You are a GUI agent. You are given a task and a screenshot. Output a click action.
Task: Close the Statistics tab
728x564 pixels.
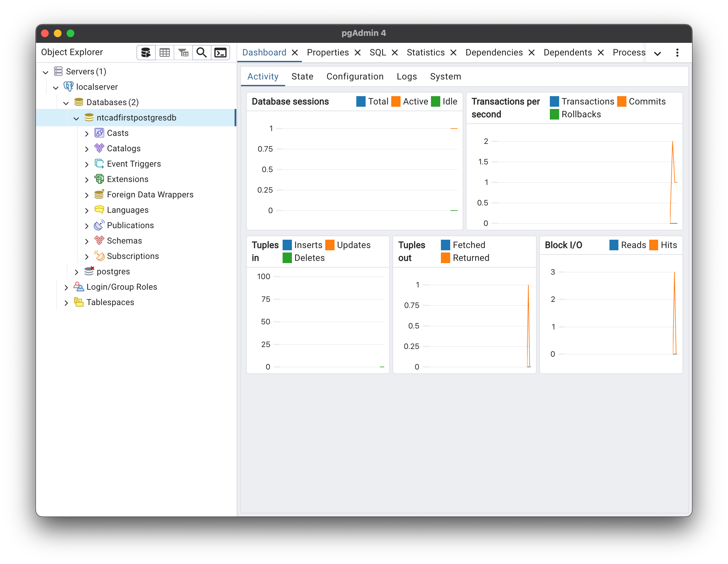click(x=453, y=53)
